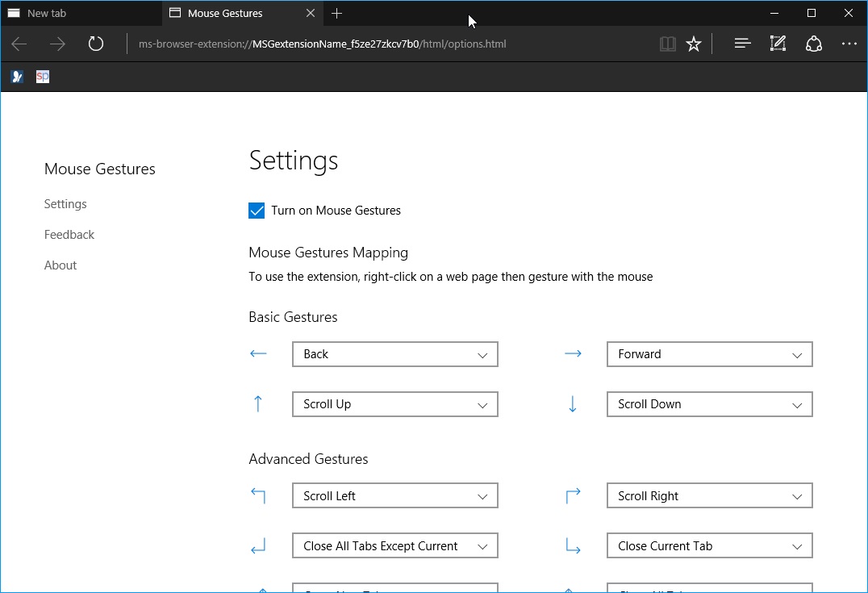868x593 pixels.
Task: Minimize the browser window
Action: 774,13
